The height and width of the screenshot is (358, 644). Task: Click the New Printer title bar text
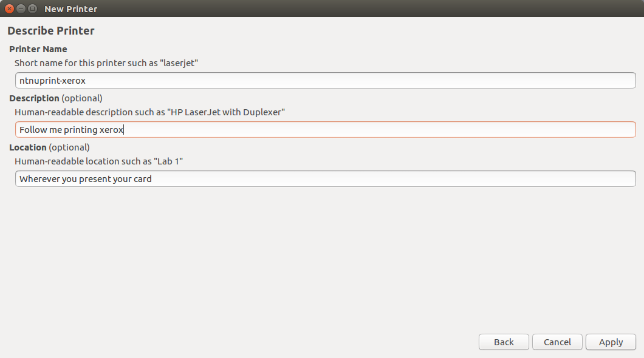pyautogui.click(x=70, y=9)
